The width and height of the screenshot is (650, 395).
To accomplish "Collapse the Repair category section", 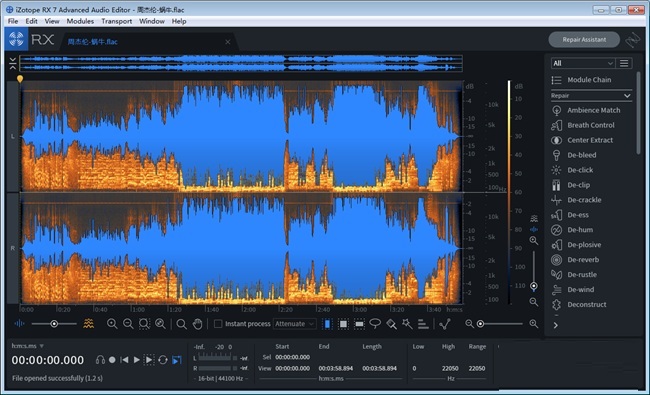I will [591, 96].
